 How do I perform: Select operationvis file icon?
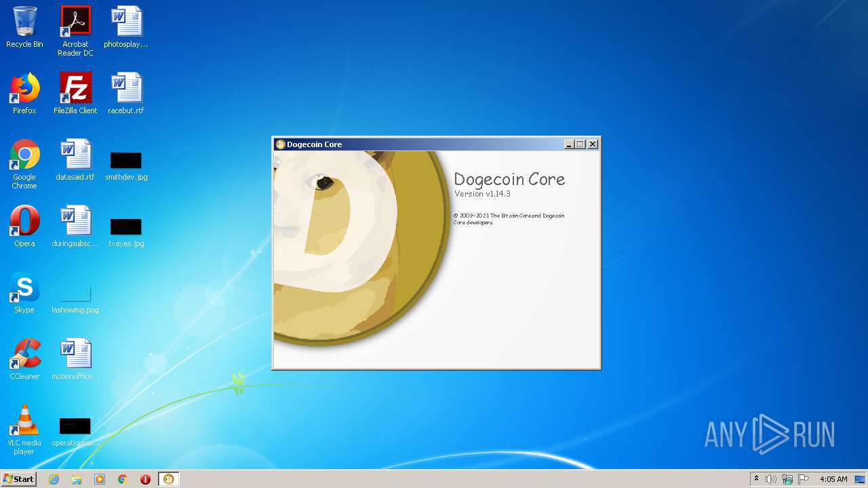pos(75,432)
